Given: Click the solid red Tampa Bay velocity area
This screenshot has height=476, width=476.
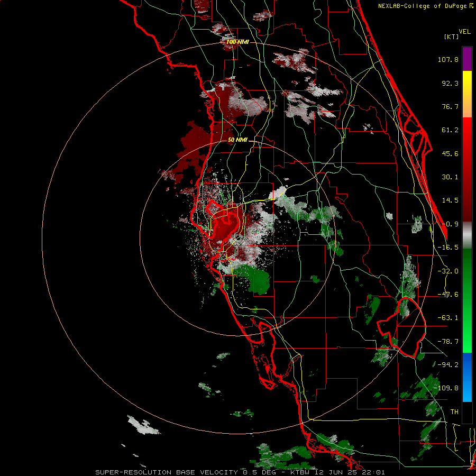Looking at the screenshot, I should click(225, 226).
